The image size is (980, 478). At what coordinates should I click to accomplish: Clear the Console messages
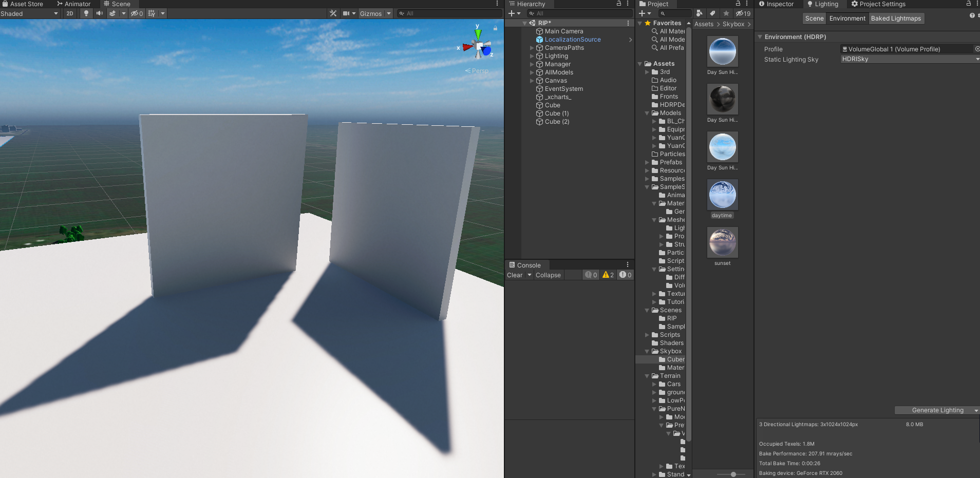pyautogui.click(x=515, y=275)
